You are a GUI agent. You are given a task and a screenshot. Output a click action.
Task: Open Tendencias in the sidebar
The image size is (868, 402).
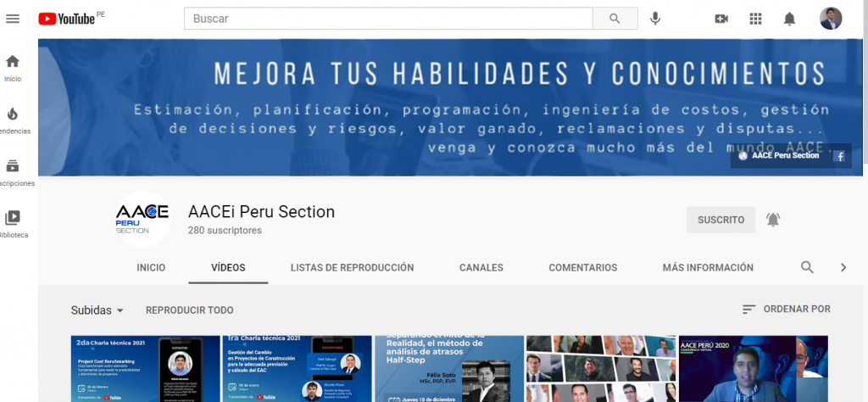(12, 120)
